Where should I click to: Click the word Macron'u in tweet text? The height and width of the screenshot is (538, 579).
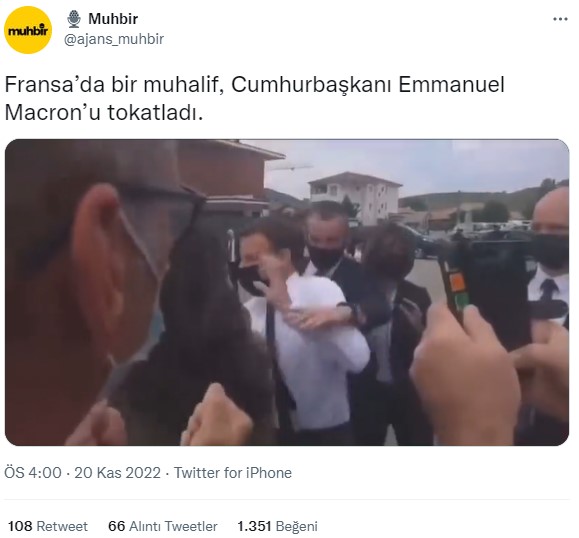(52, 112)
